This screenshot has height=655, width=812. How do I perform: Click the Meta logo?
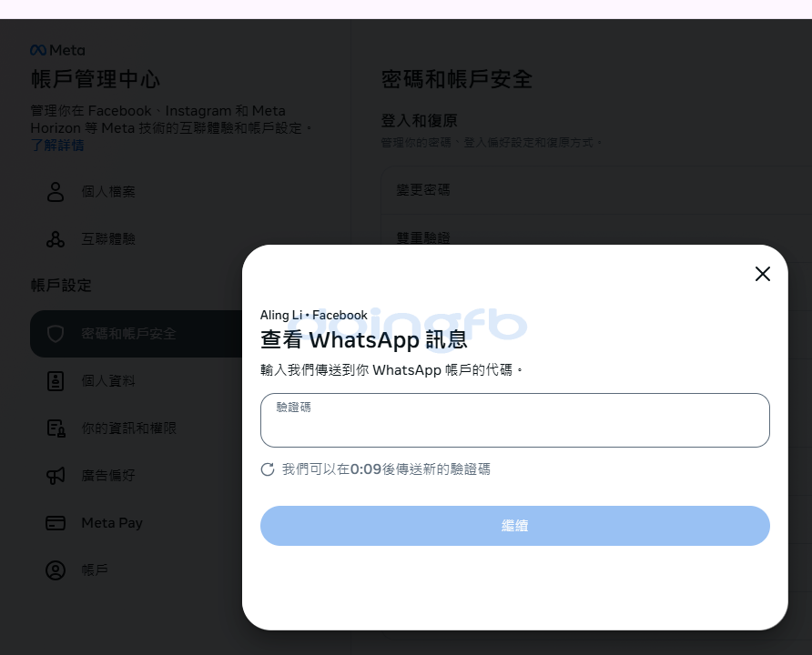tap(57, 50)
